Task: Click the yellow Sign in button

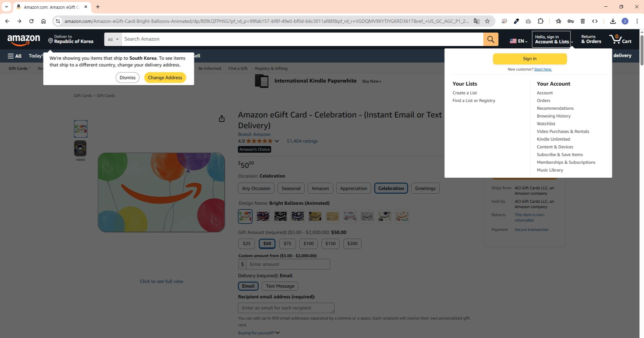Action: 530,59
